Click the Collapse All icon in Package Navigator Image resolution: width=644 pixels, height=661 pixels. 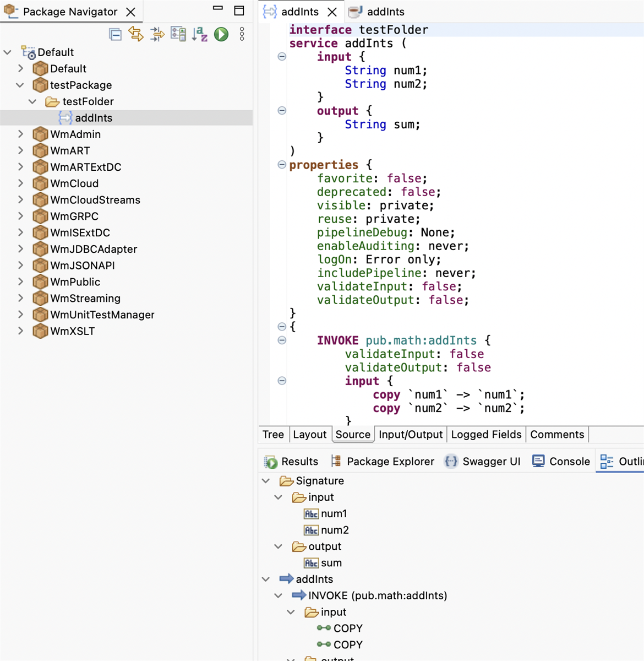coord(115,35)
